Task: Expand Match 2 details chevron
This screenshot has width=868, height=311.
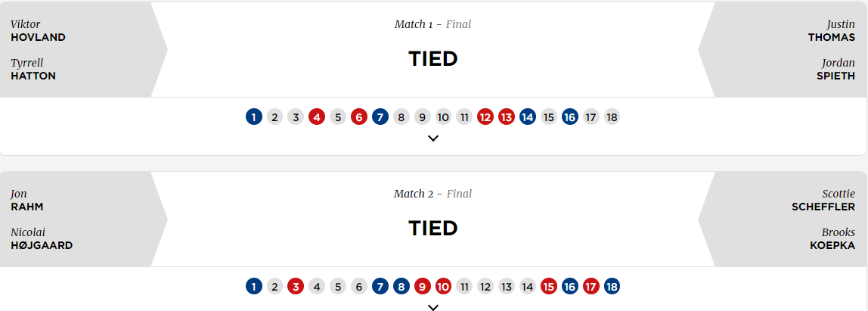Action: (x=433, y=307)
